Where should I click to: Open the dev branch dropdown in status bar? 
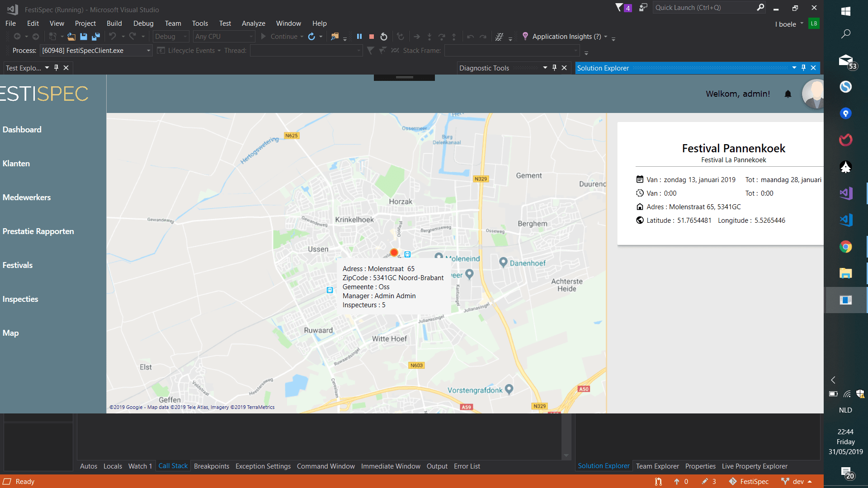798,482
